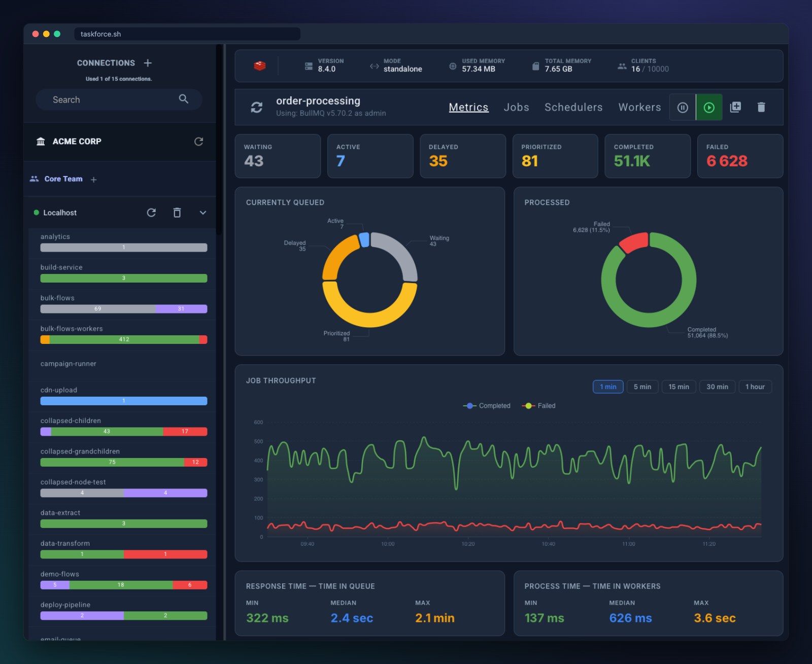Refresh the order-processing queue
The height and width of the screenshot is (664, 812).
point(257,107)
